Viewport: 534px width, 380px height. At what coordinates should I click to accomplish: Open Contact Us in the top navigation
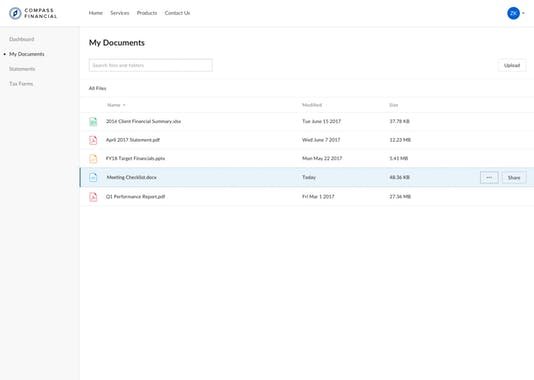tap(177, 13)
